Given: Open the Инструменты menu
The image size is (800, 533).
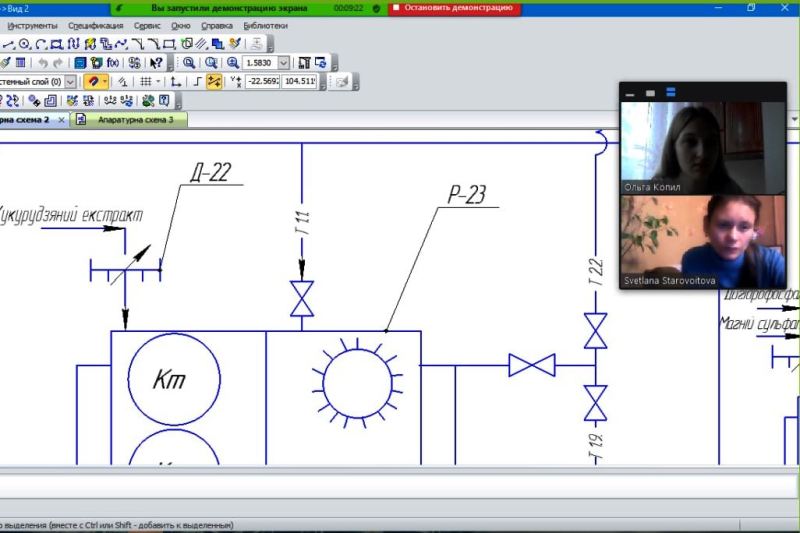Looking at the screenshot, I should pos(33,25).
